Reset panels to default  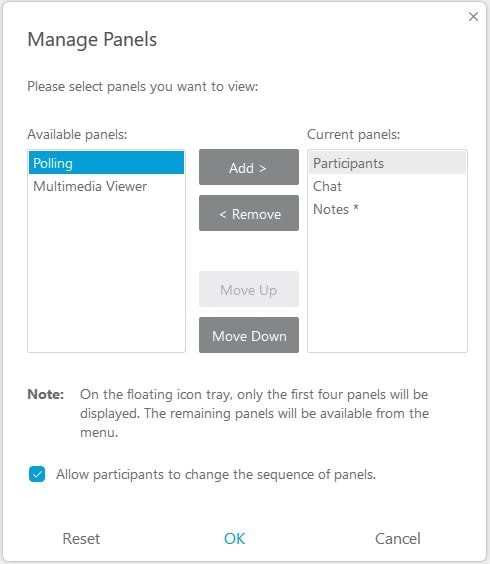pos(81,538)
